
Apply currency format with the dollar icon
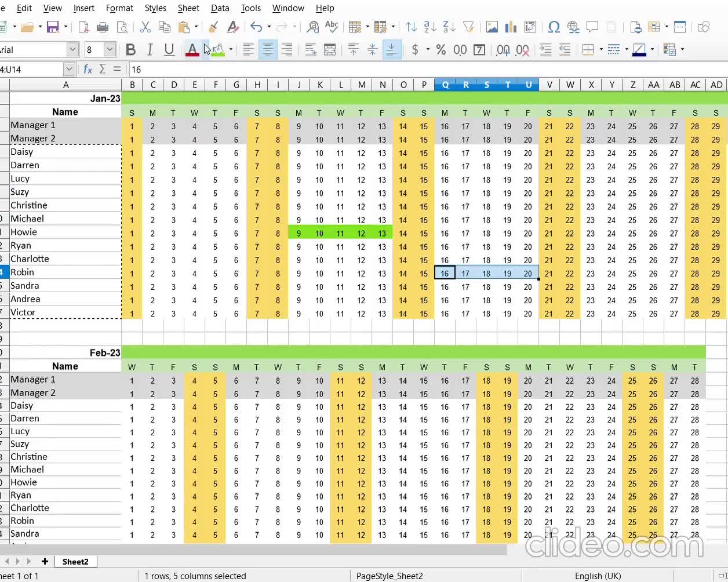pos(416,50)
